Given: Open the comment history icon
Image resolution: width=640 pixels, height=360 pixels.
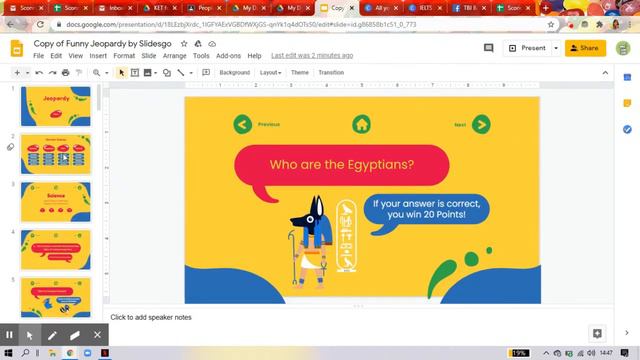Looking at the screenshot, I should click(489, 48).
